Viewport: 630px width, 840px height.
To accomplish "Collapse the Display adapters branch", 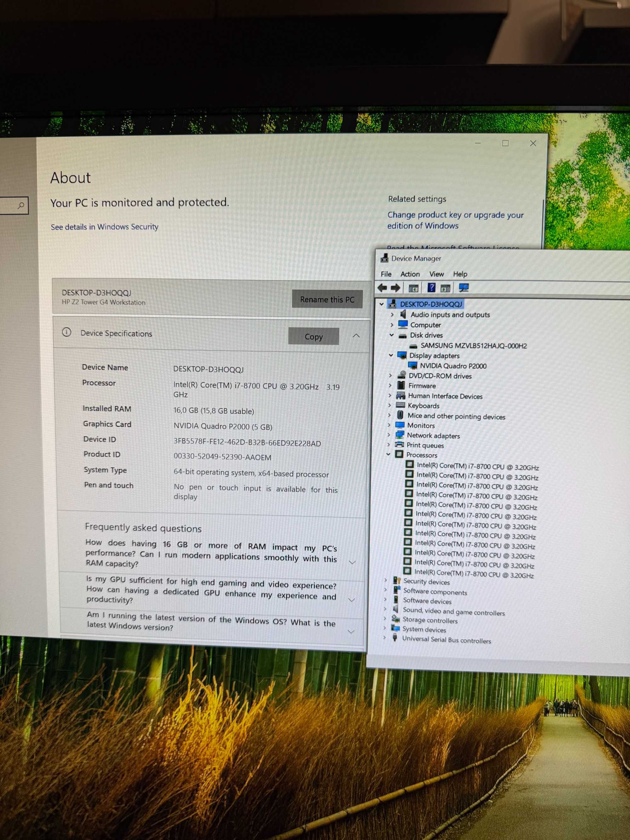I will click(x=391, y=356).
